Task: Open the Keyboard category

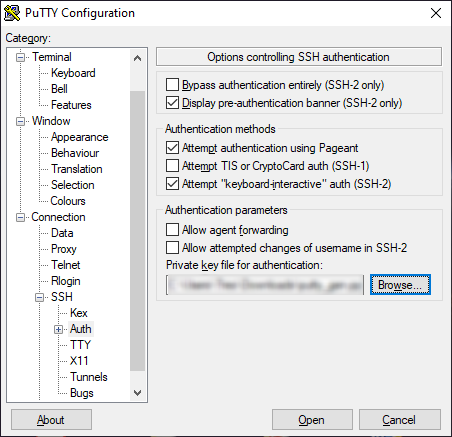Action: click(73, 73)
